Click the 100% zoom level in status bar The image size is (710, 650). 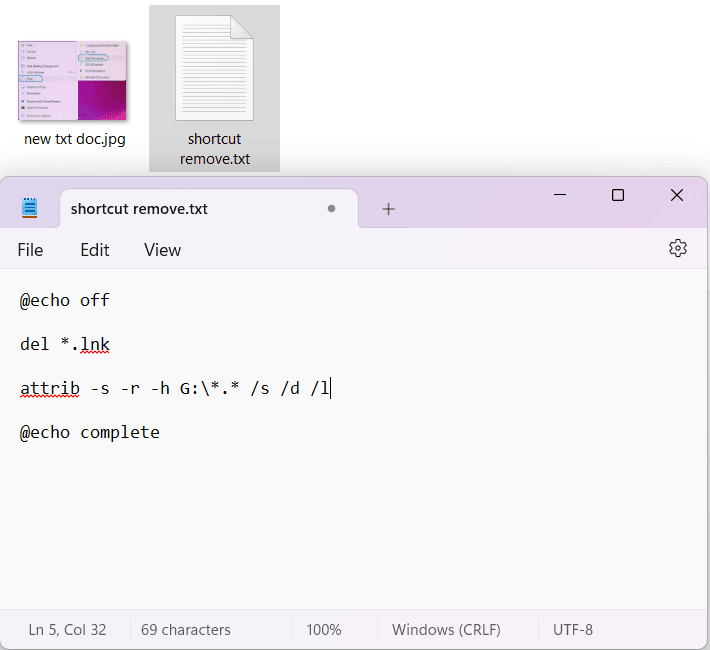coord(324,630)
